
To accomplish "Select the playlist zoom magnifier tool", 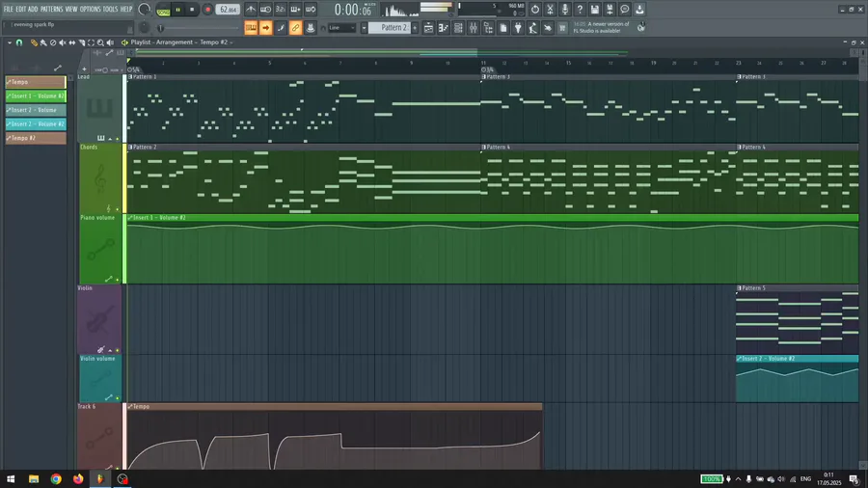I will click(x=100, y=42).
